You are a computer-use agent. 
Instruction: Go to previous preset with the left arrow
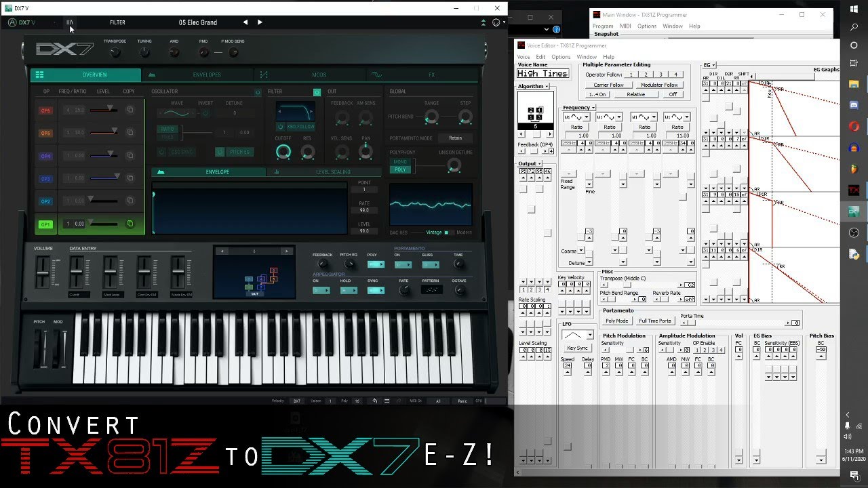pyautogui.click(x=245, y=22)
